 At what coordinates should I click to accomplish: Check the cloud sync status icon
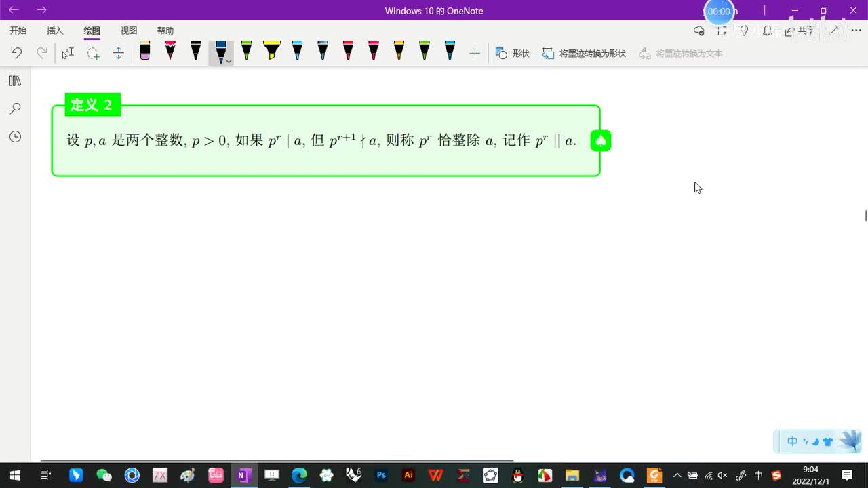pos(699,30)
